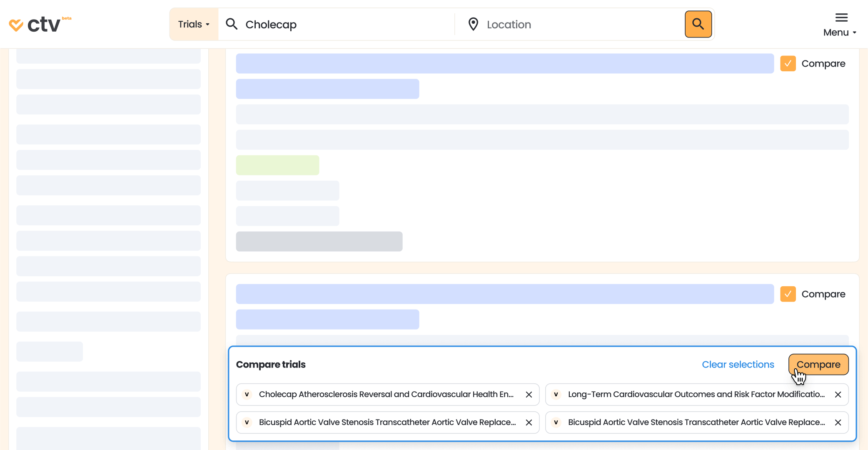Uncheck Compare on the first trial card
Viewport: 868px width, 450px height.
click(788, 64)
